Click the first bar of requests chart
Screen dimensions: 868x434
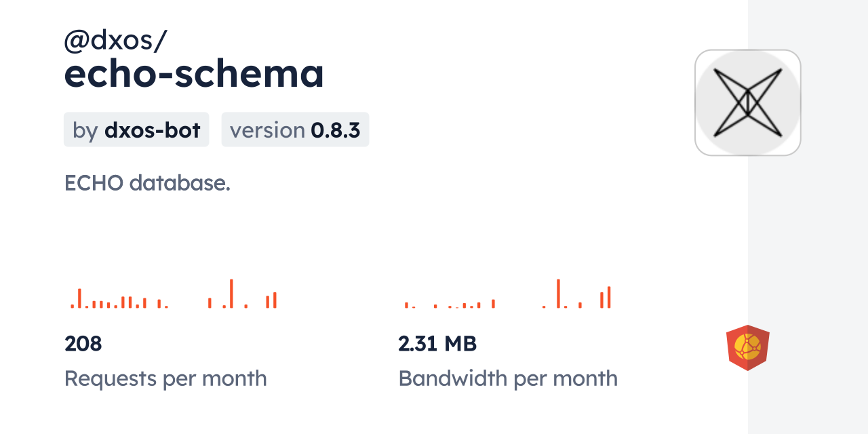pyautogui.click(x=72, y=306)
